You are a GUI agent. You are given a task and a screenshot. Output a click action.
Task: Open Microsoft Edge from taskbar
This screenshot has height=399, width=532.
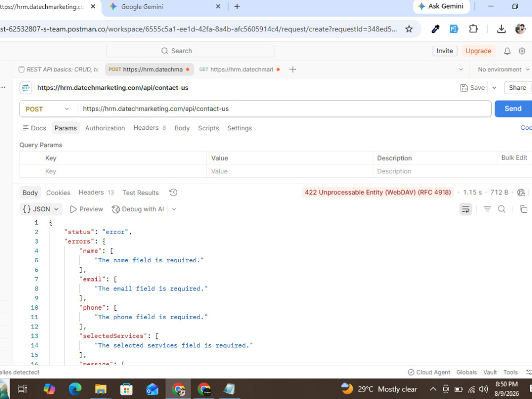pos(75,389)
